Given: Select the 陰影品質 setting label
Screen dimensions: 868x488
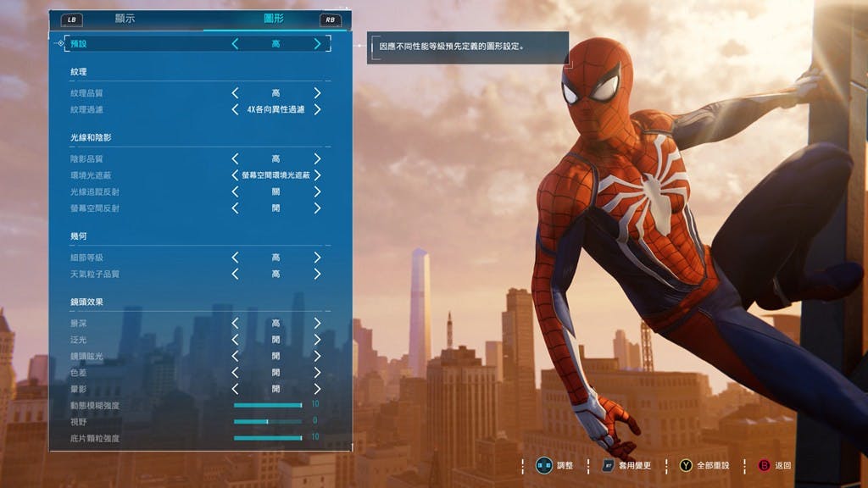Looking at the screenshot, I should [86, 158].
